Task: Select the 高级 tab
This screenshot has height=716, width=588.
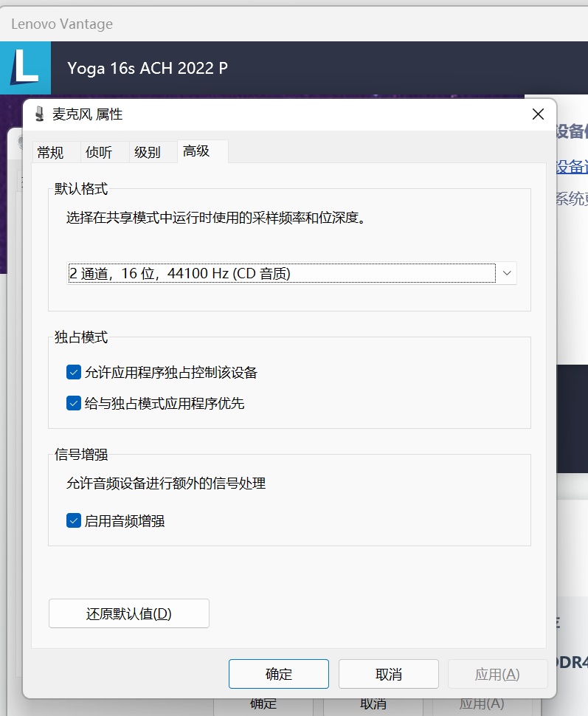Action: [x=197, y=151]
